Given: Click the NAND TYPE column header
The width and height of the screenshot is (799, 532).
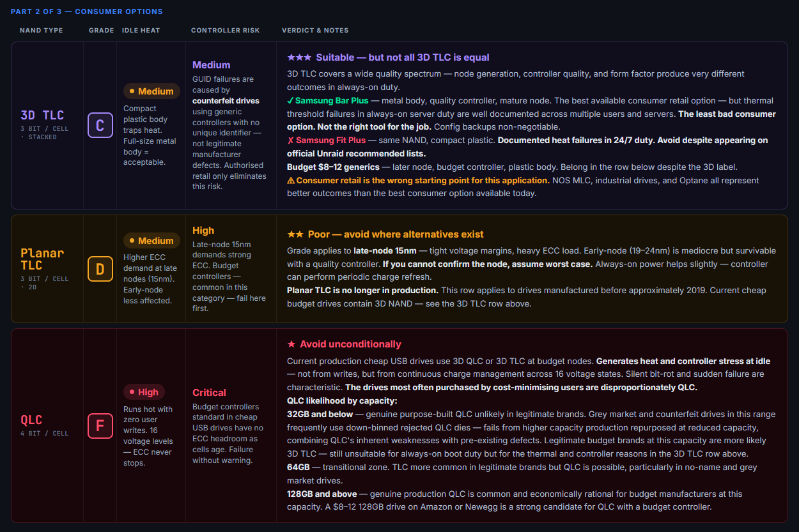Looking at the screenshot, I should pos(42,31).
